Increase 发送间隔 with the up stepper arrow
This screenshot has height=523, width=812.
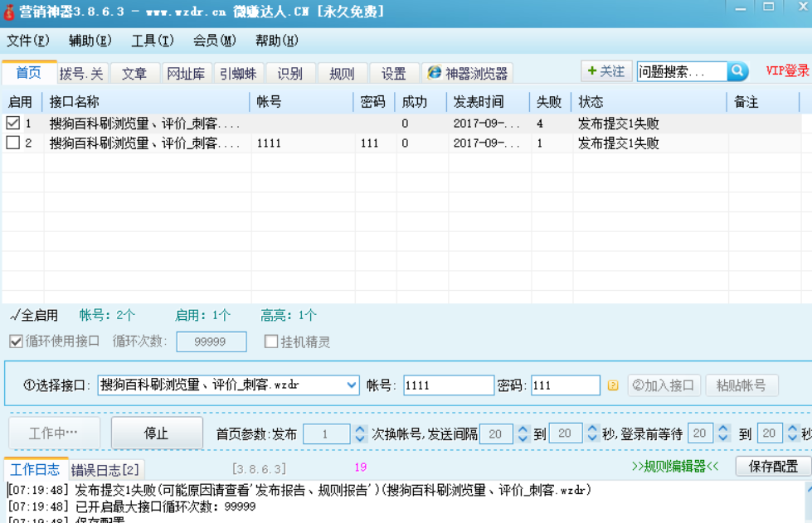pyautogui.click(x=523, y=428)
